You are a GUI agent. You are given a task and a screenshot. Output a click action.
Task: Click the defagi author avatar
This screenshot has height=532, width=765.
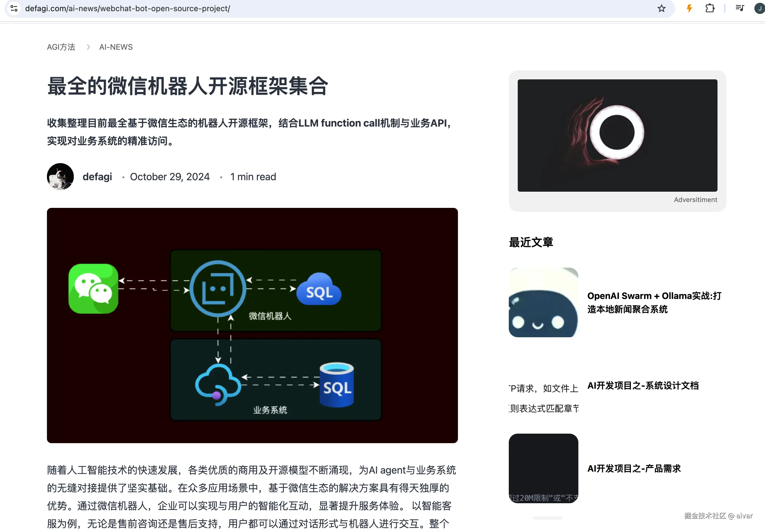(x=60, y=177)
